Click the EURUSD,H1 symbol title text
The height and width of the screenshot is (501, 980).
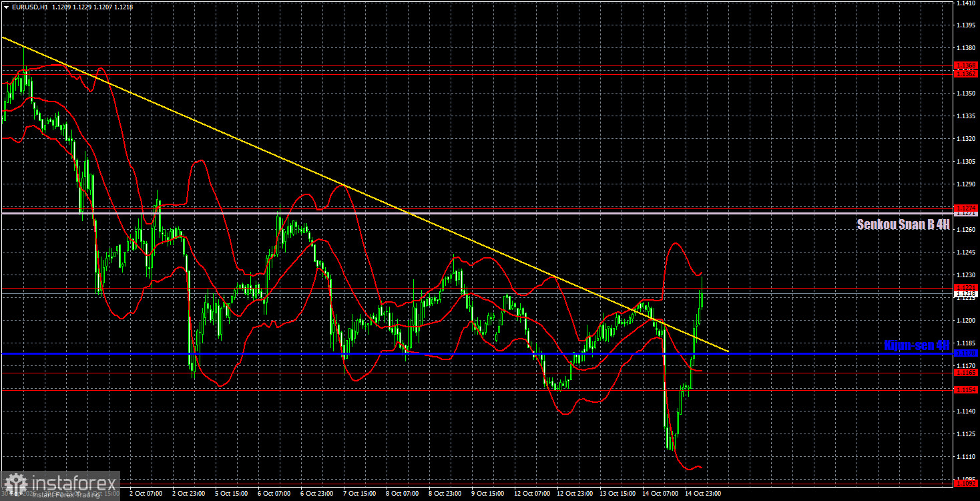click(x=29, y=7)
